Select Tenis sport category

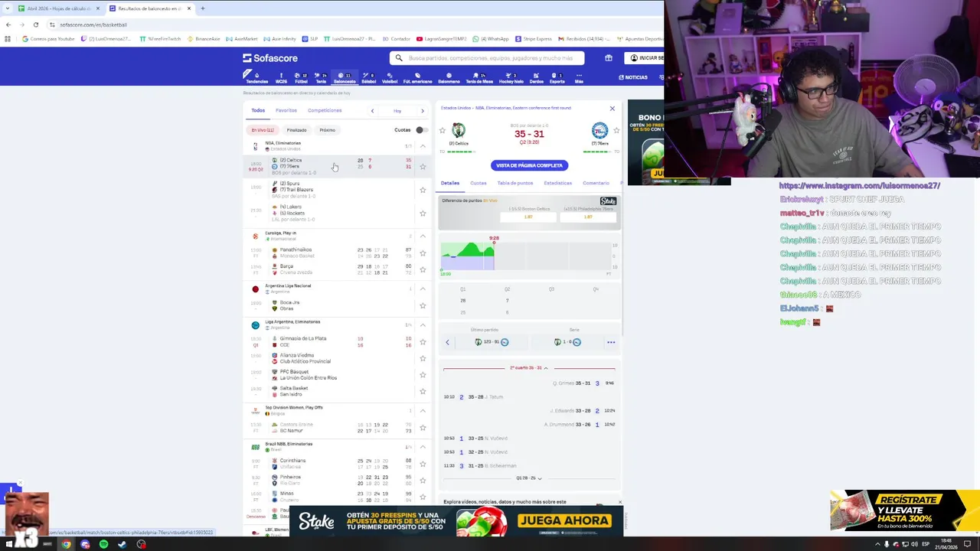321,78
